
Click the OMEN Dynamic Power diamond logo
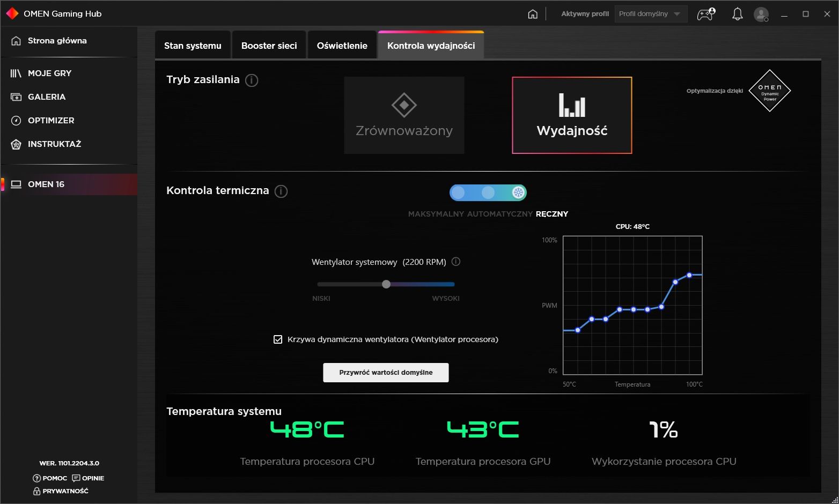[x=770, y=91]
